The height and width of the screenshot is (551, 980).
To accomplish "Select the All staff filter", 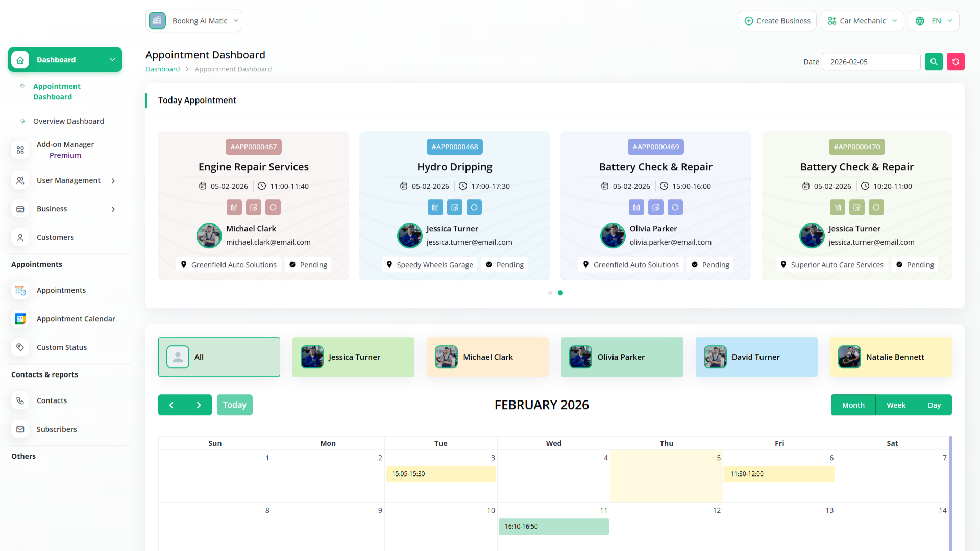I will coord(219,357).
